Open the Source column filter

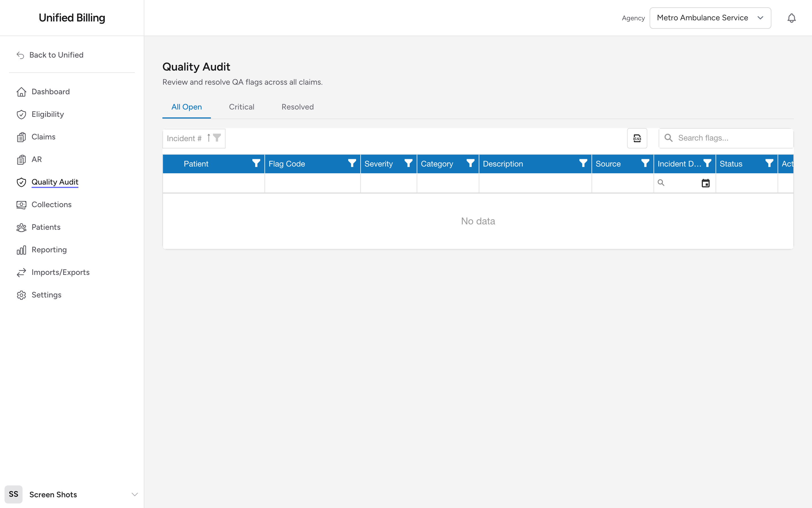pyautogui.click(x=645, y=163)
